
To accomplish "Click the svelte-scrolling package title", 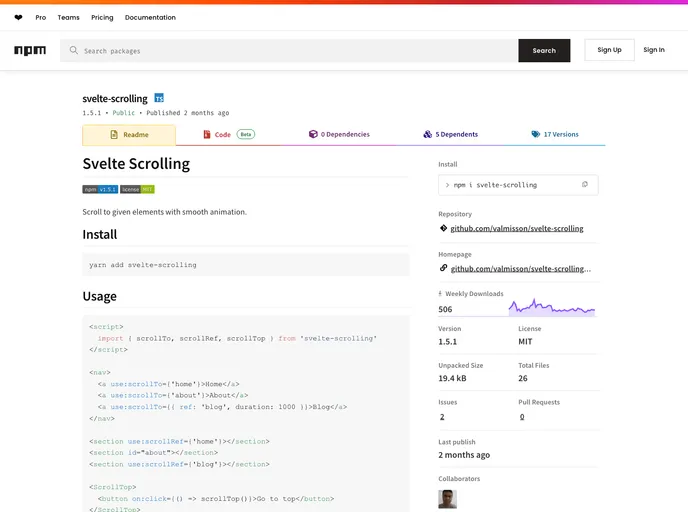I will [115, 99].
